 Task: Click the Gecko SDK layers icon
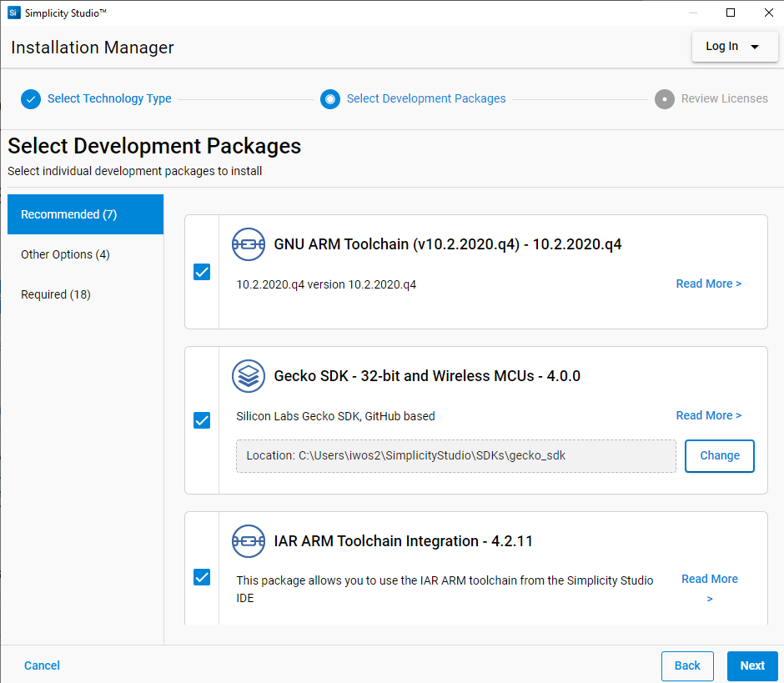249,376
